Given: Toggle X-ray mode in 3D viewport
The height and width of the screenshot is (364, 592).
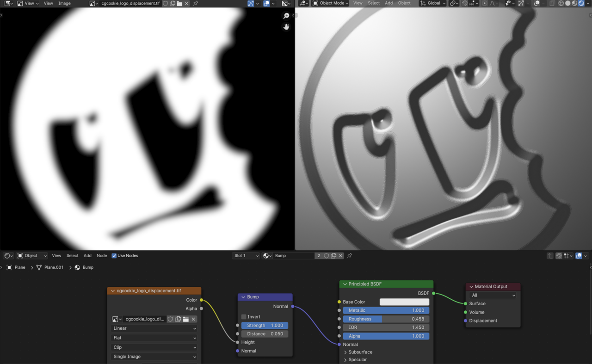Looking at the screenshot, I should click(x=552, y=3).
